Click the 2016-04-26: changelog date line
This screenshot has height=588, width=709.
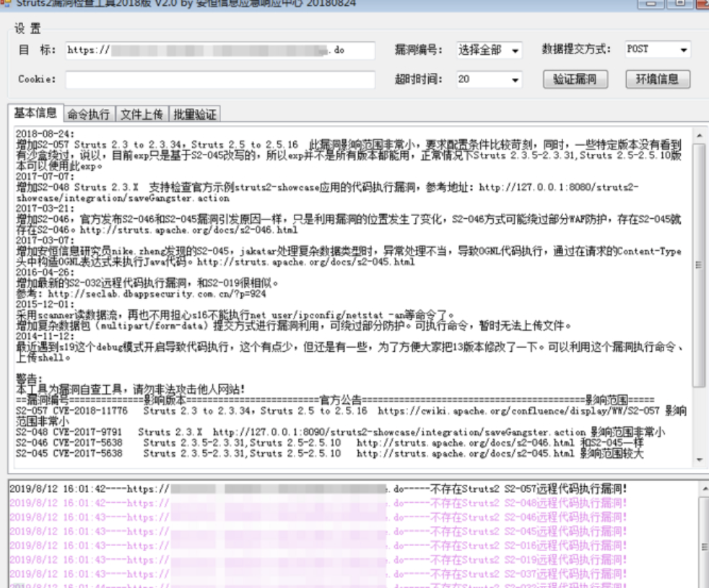pyautogui.click(x=45, y=272)
